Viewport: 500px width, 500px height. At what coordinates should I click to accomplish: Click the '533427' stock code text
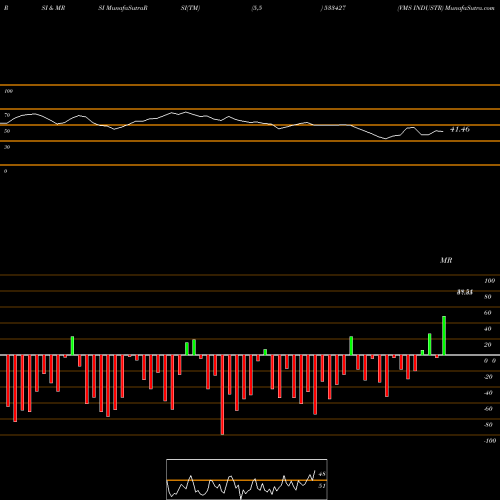(334, 8)
